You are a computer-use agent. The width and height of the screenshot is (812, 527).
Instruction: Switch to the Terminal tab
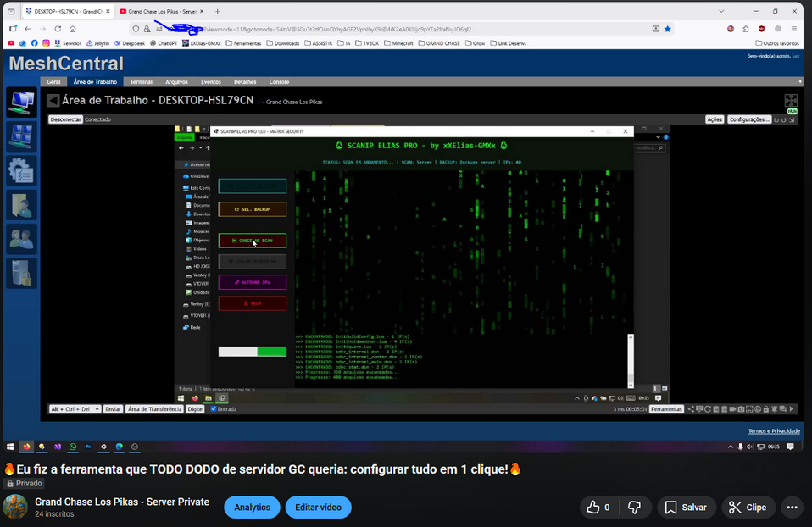click(x=141, y=82)
